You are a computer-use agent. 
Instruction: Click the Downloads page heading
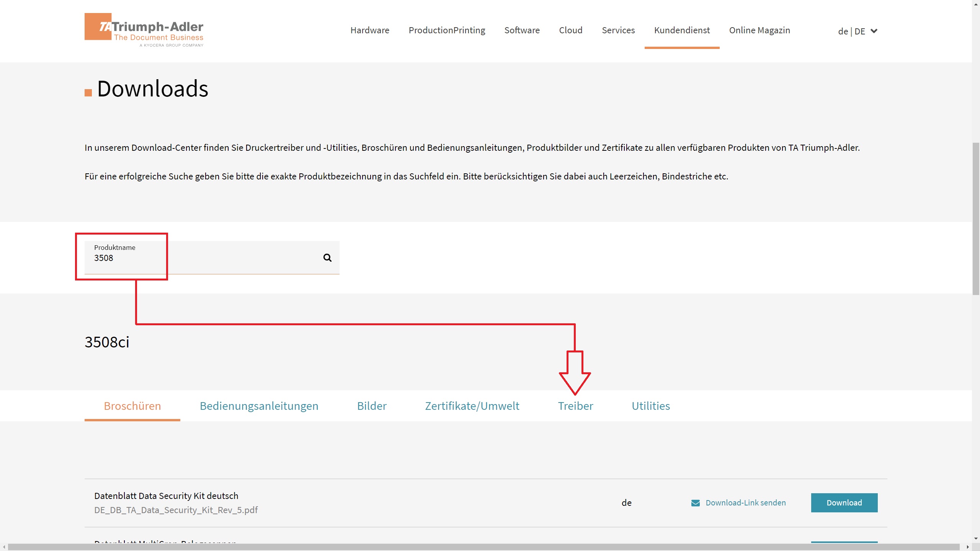(152, 89)
